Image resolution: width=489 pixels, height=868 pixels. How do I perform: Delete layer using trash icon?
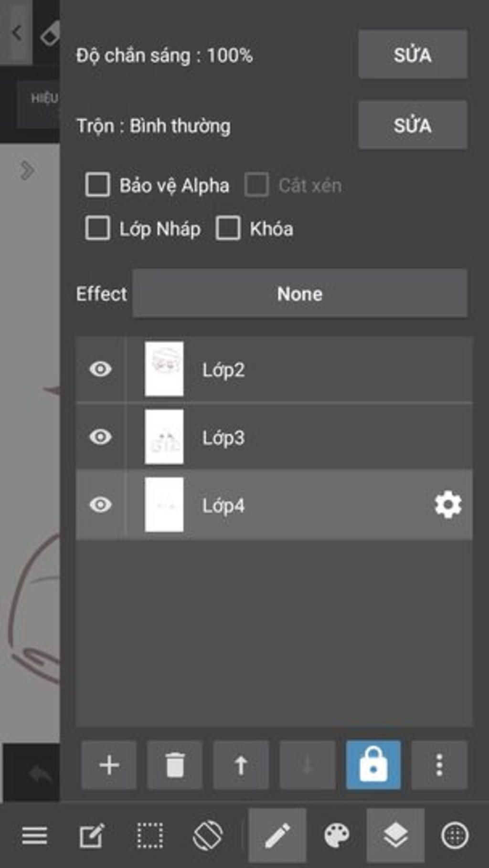click(x=175, y=765)
